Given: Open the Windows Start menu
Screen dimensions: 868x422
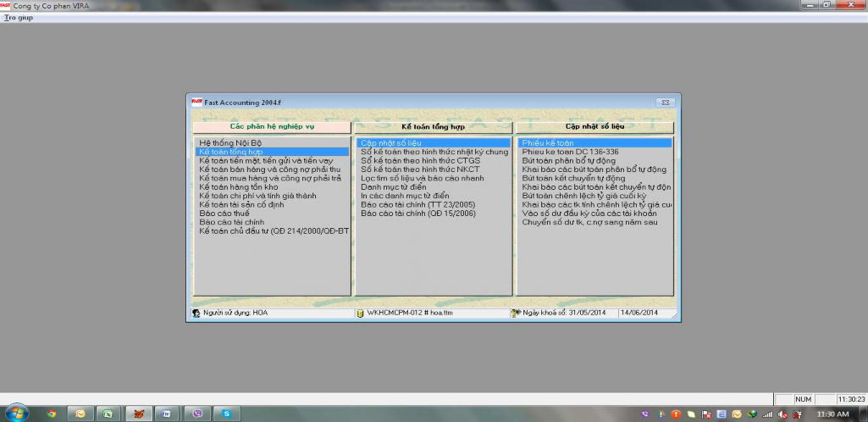Looking at the screenshot, I should click(x=16, y=414).
